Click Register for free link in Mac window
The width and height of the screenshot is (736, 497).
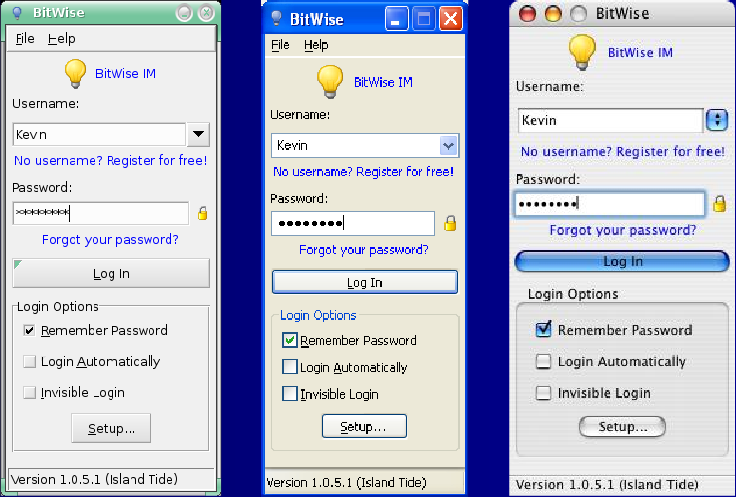(x=622, y=152)
